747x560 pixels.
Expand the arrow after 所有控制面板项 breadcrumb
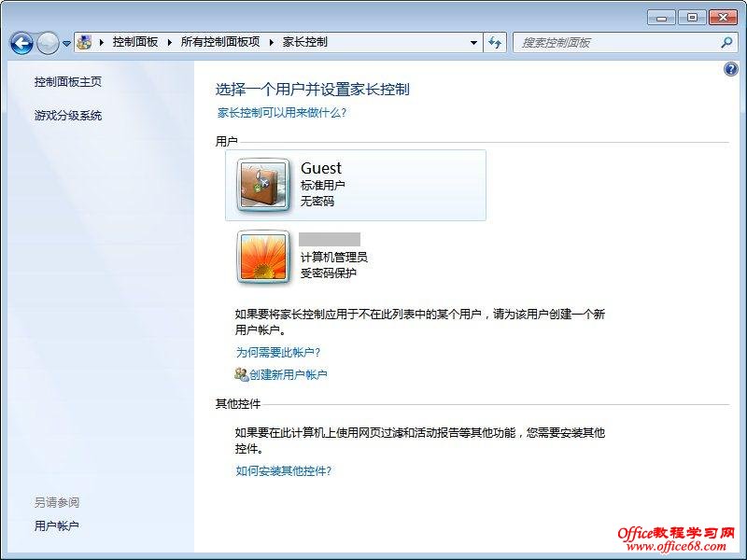click(272, 42)
